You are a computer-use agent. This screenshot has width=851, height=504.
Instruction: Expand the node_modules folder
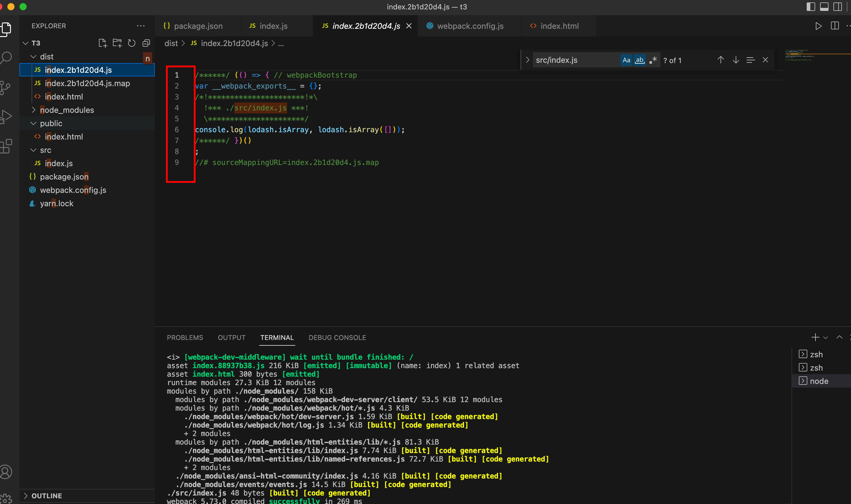pos(33,110)
